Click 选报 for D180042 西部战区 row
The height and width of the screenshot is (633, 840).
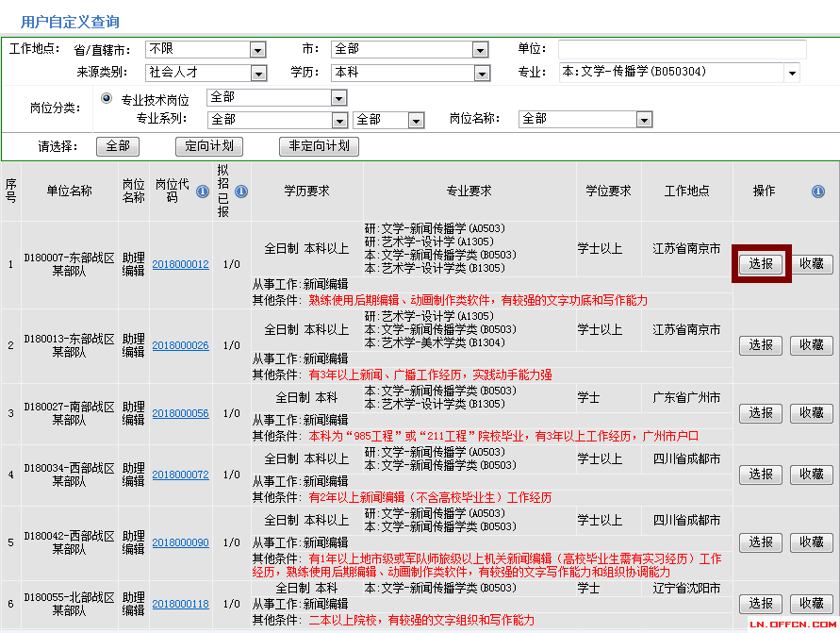(761, 542)
